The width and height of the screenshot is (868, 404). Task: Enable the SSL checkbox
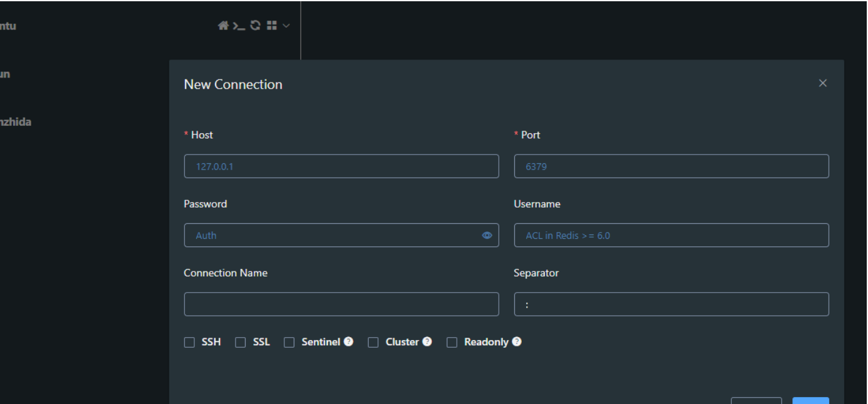(241, 342)
